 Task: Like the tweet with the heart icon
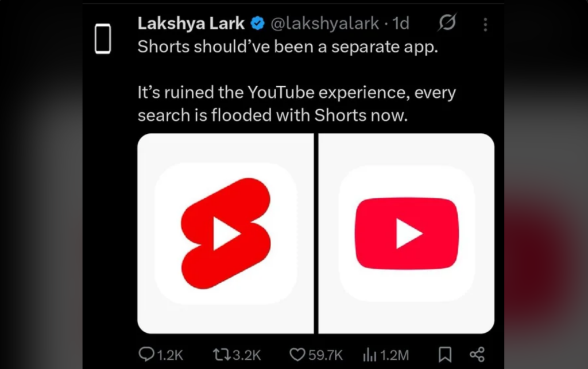297,355
